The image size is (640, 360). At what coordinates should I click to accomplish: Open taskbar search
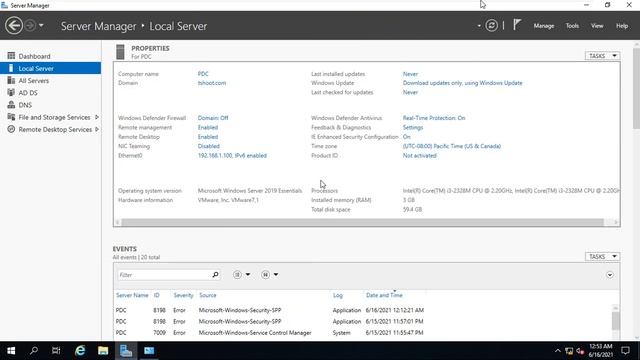(x=34, y=351)
